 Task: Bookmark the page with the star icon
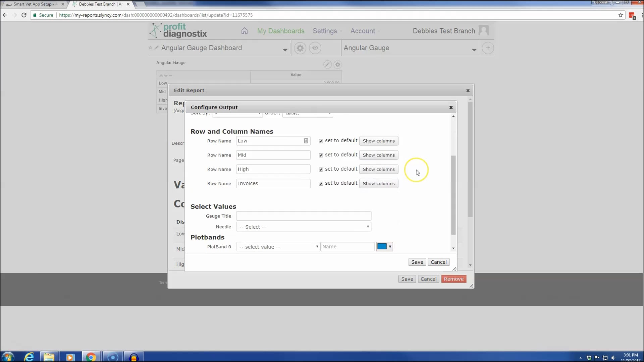point(621,15)
